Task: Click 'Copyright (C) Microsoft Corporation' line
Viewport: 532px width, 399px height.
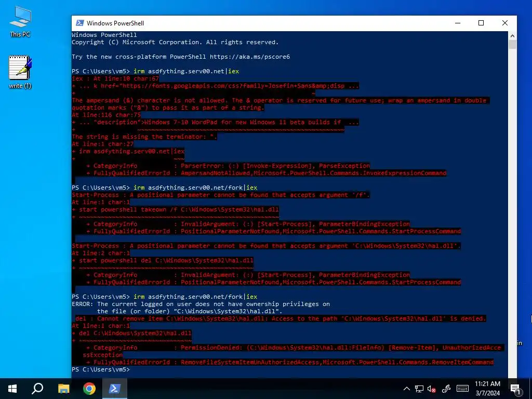Action: 175,42
